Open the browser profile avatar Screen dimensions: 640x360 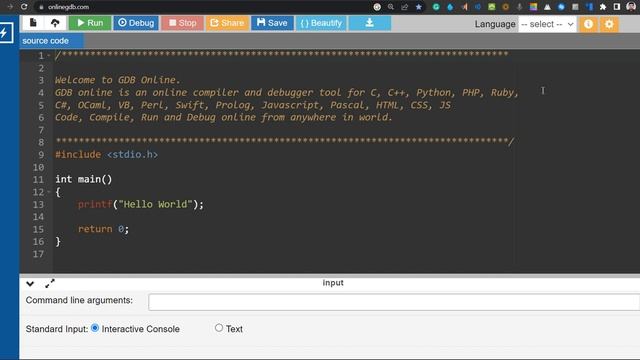(631, 7)
